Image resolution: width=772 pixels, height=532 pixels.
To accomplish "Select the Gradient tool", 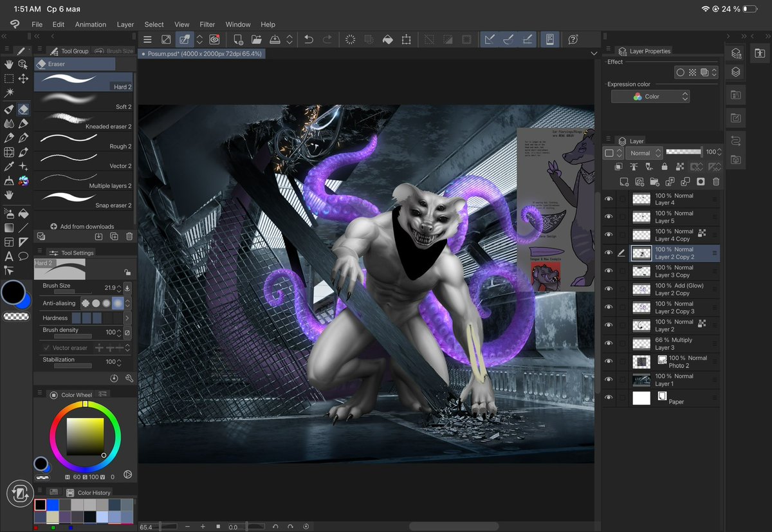I will [9, 228].
